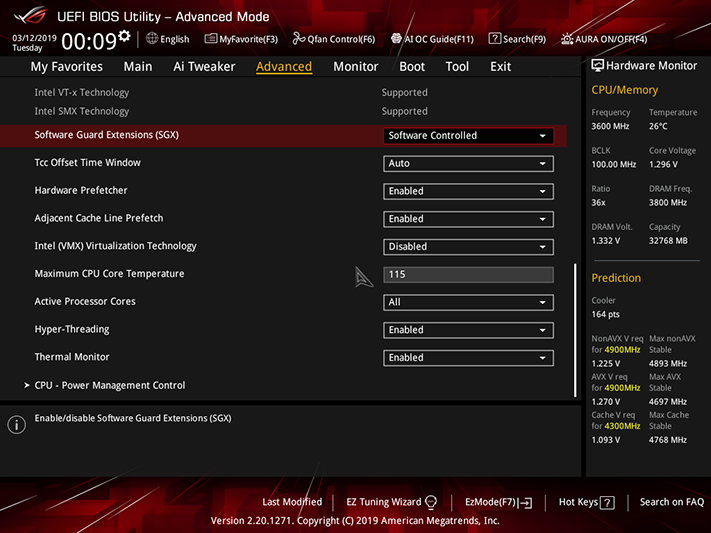Switch to the My Favorites tab
The height and width of the screenshot is (533, 711).
click(x=67, y=67)
